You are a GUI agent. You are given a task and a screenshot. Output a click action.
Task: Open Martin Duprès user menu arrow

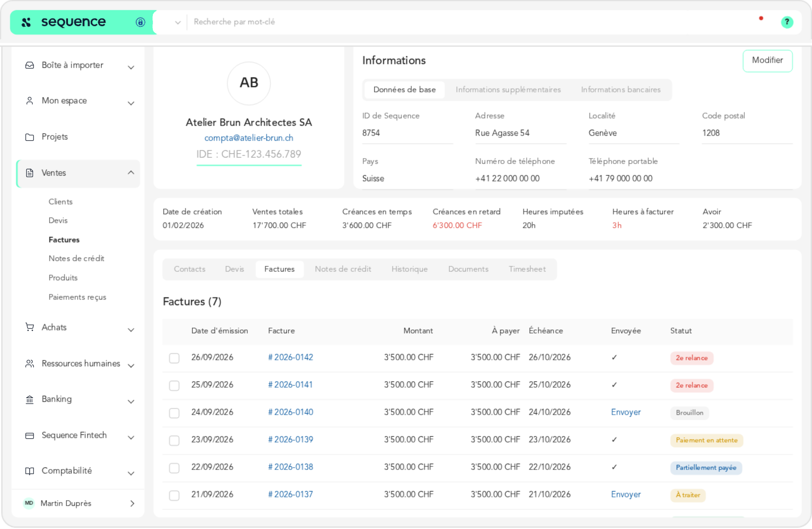click(x=133, y=503)
